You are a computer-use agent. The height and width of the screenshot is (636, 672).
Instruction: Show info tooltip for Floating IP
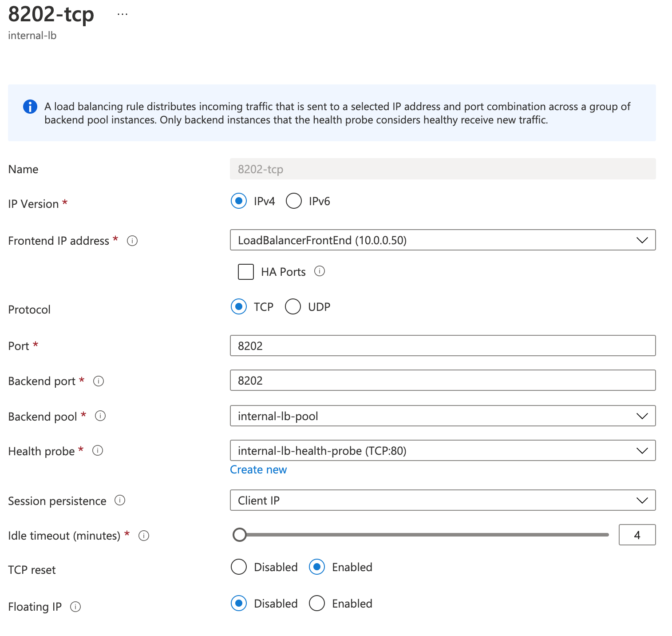75,607
